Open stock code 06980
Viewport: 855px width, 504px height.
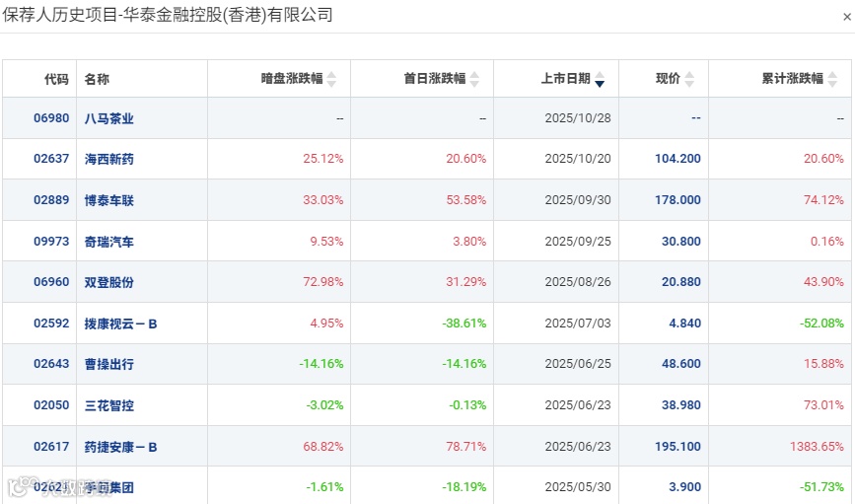(51, 118)
